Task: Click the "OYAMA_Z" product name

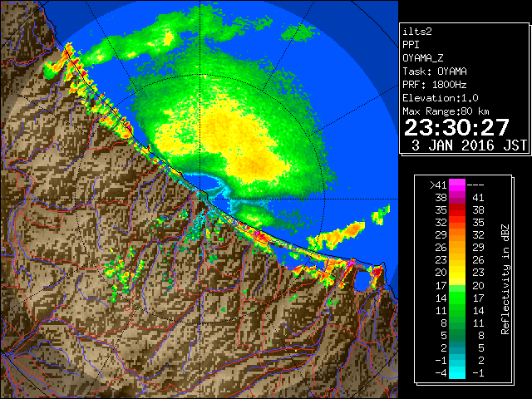Action: (423, 58)
